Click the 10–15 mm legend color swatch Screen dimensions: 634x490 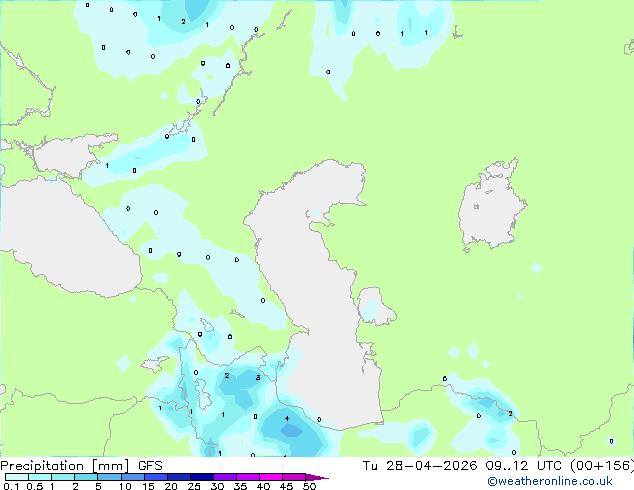pos(133,477)
